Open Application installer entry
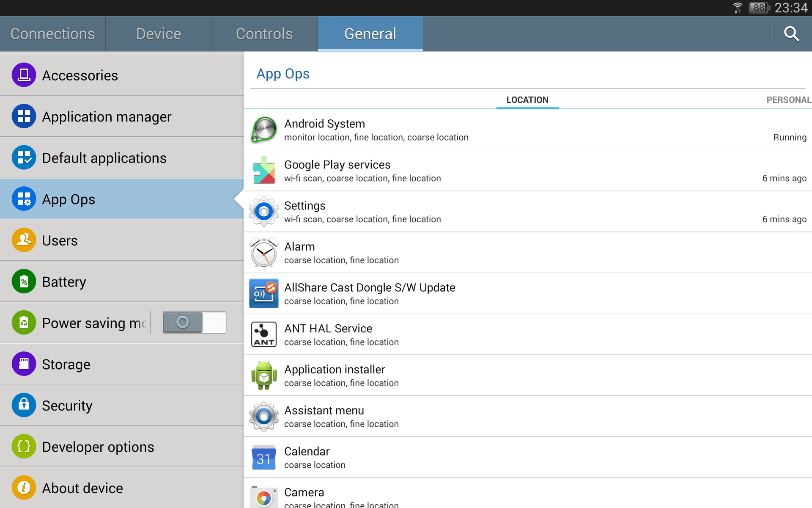Viewport: 812px width, 508px height. tap(528, 375)
